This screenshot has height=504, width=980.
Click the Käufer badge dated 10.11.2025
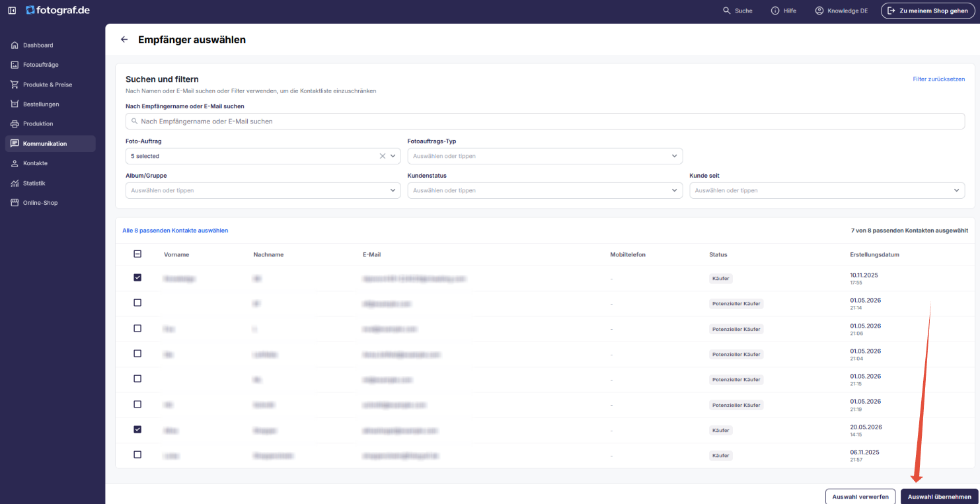tap(721, 279)
